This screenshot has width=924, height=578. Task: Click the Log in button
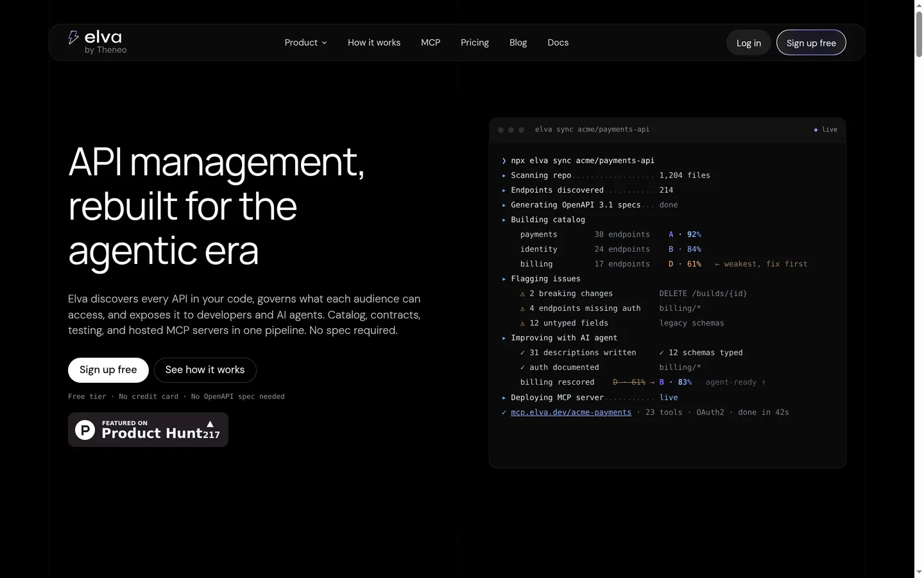click(749, 43)
